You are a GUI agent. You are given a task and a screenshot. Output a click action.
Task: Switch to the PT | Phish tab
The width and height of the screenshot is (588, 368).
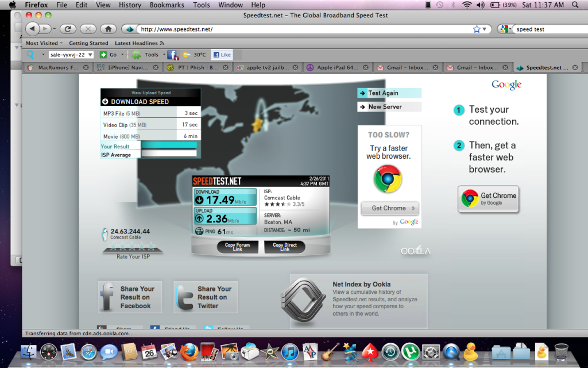198,68
